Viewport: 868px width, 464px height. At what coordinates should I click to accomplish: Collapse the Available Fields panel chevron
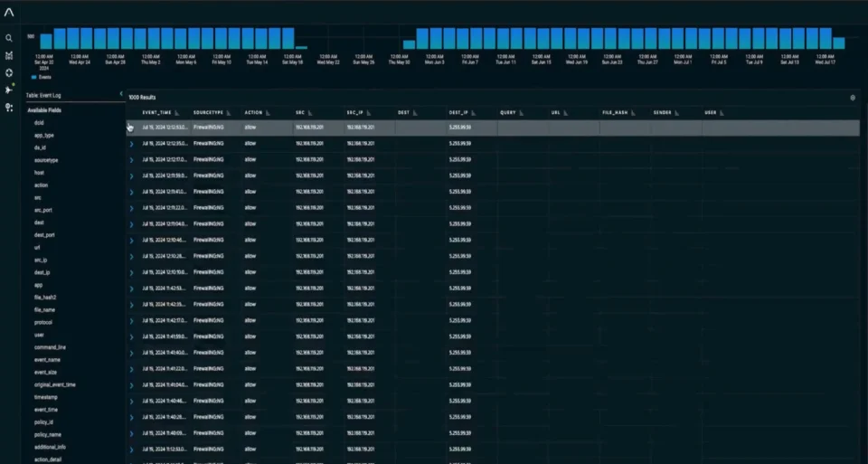[121, 94]
